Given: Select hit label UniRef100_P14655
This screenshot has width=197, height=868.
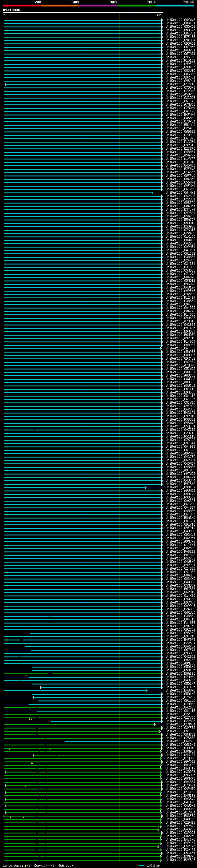Looking at the screenshot, I should [x=180, y=172].
